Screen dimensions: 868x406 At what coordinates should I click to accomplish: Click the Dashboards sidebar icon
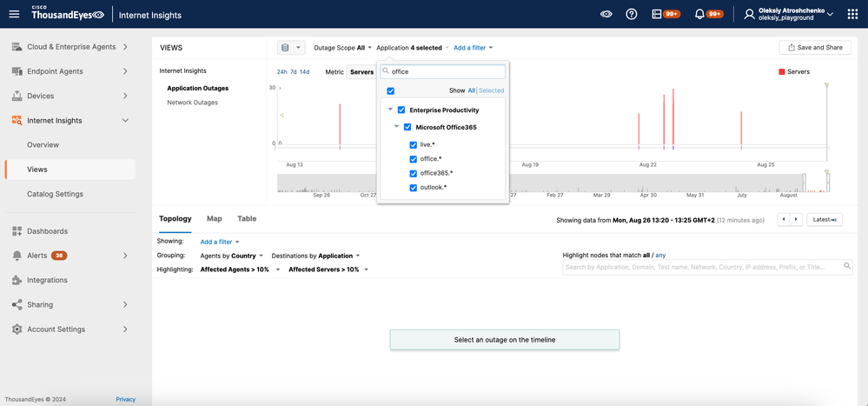pos(17,231)
